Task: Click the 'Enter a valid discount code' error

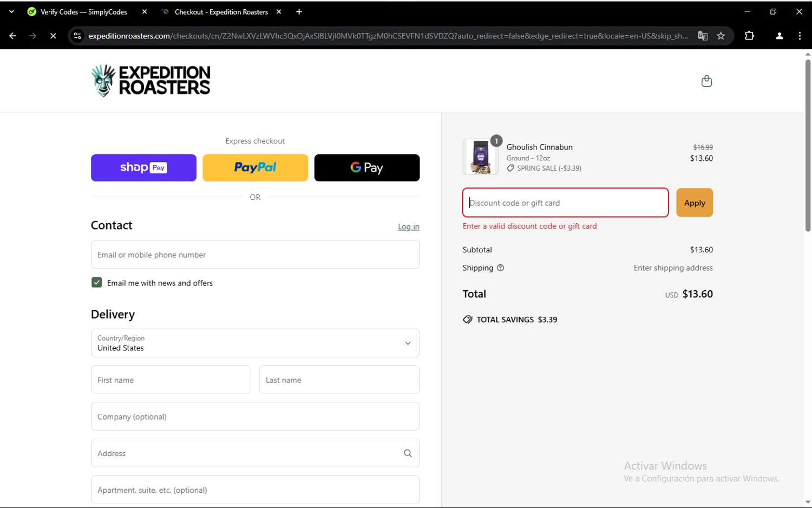Action: coord(530,226)
